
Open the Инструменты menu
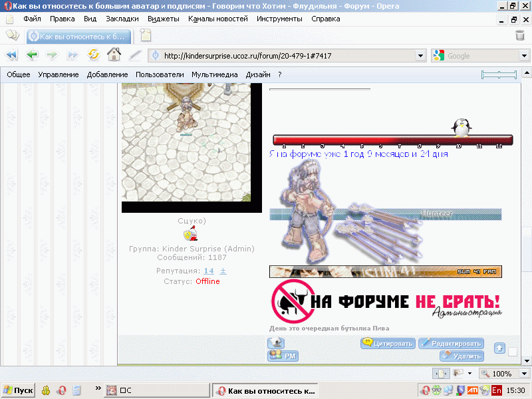pyautogui.click(x=279, y=19)
